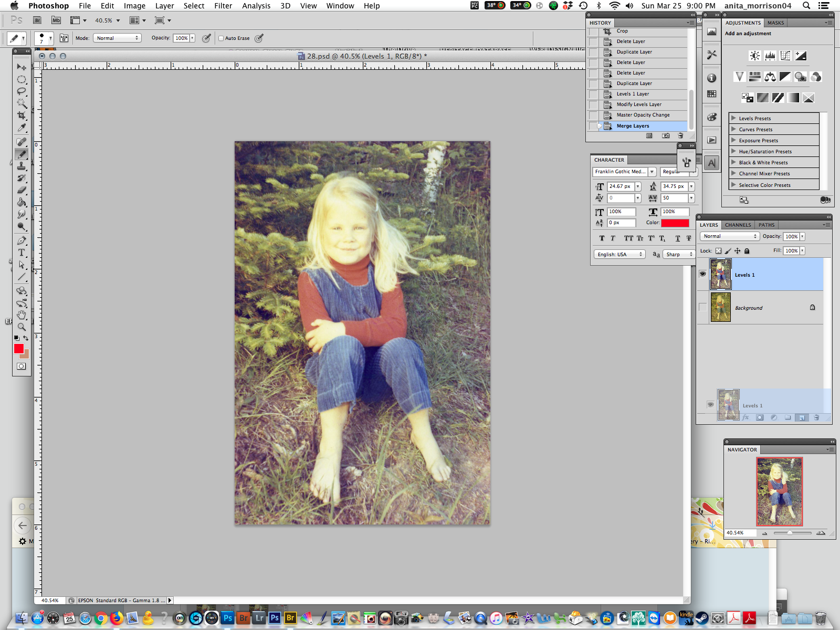Select the Eyedropper tool

click(x=22, y=128)
